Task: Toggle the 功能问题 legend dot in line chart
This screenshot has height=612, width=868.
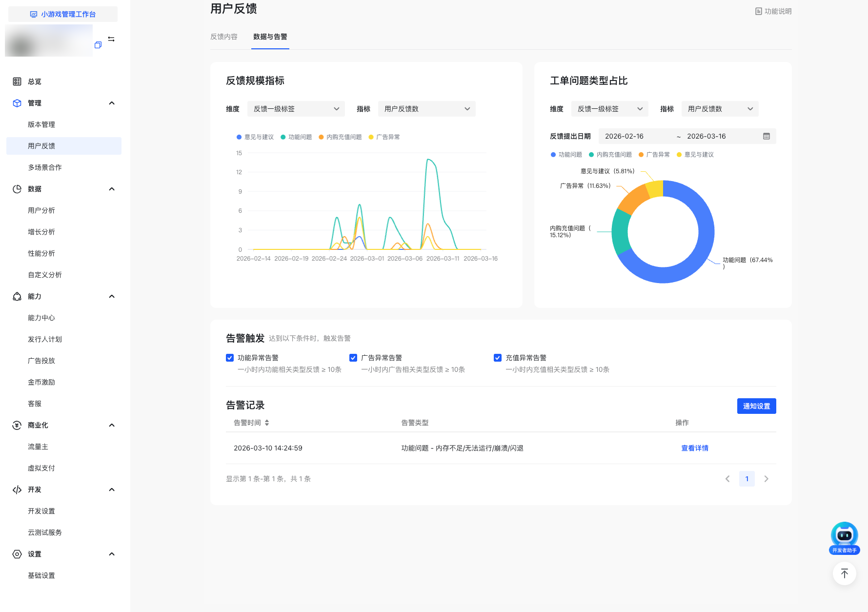Action: tap(283, 137)
